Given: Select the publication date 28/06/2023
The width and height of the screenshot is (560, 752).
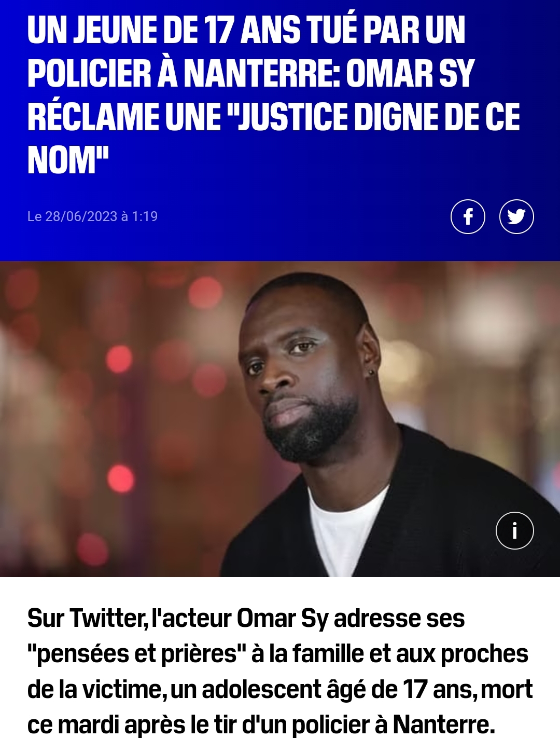Looking at the screenshot, I should coord(81,216).
